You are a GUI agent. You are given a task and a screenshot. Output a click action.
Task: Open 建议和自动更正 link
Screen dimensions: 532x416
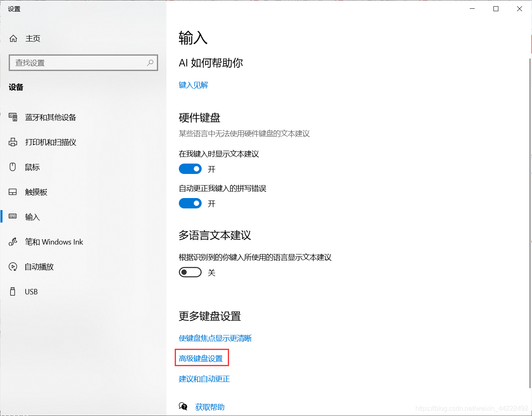(x=204, y=379)
